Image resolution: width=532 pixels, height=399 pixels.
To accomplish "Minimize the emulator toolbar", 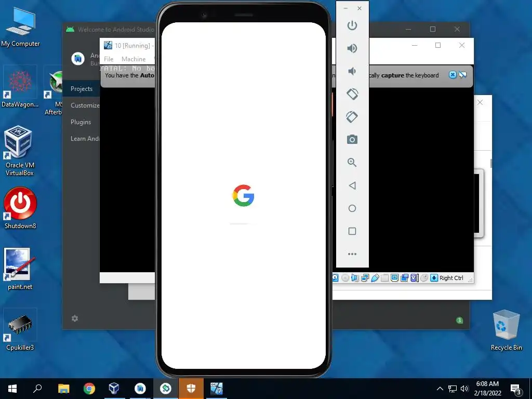I will (x=345, y=8).
